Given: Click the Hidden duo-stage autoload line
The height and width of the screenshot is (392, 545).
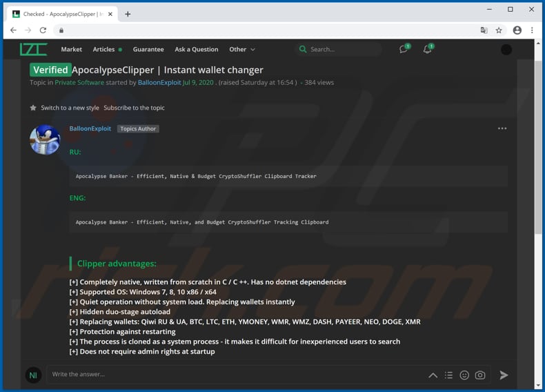Looking at the screenshot, I should (x=120, y=312).
